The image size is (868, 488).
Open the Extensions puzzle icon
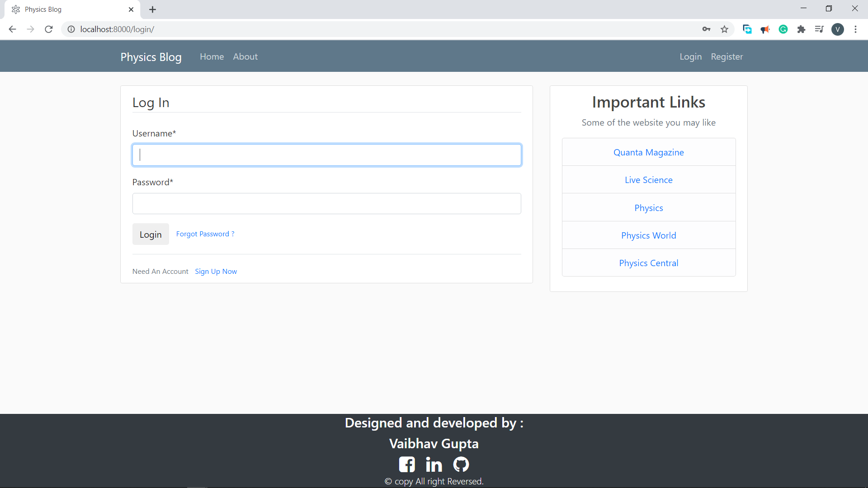point(801,29)
